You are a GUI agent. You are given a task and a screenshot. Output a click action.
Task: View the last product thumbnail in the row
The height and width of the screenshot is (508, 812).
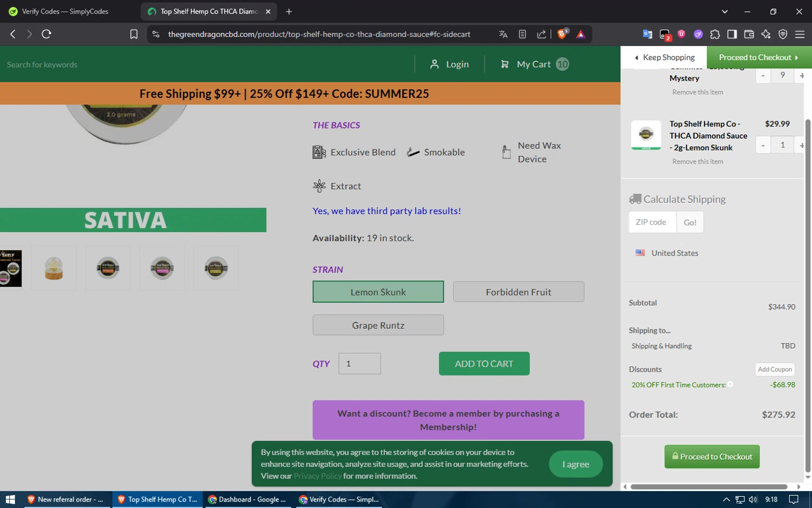coord(216,268)
